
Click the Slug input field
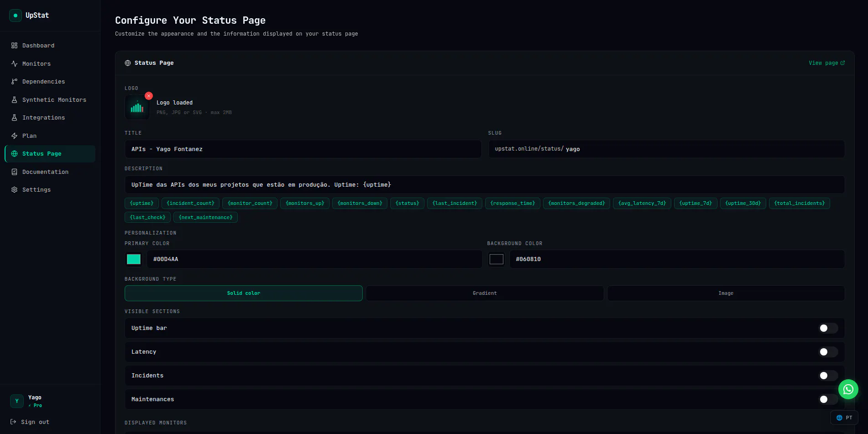666,149
